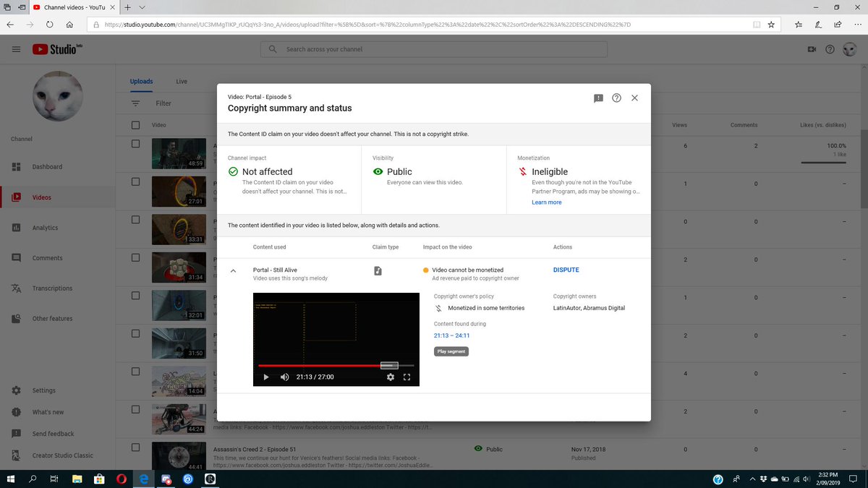Open browser settings and more menu
The image size is (868, 488).
pos(856,24)
